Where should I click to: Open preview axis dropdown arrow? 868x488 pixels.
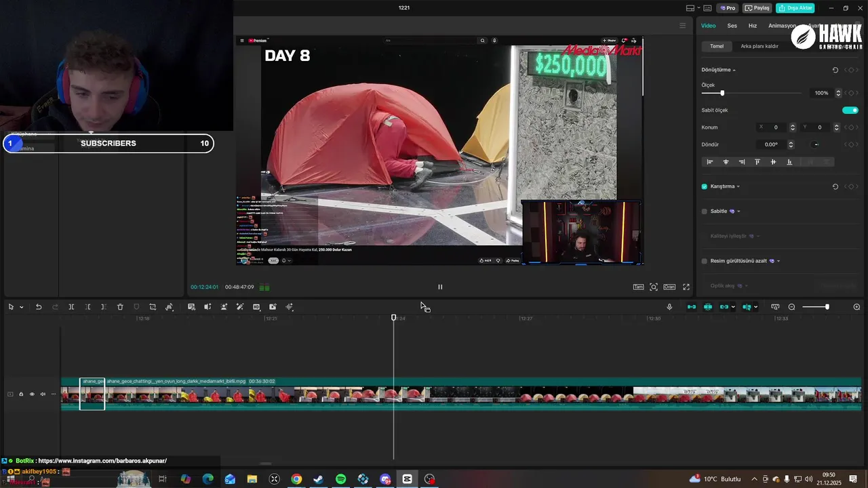pyautogui.click(x=755, y=307)
